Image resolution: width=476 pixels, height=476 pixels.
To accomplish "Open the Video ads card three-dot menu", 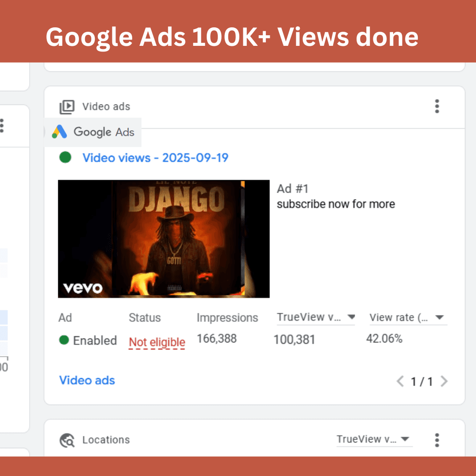I will [x=437, y=106].
